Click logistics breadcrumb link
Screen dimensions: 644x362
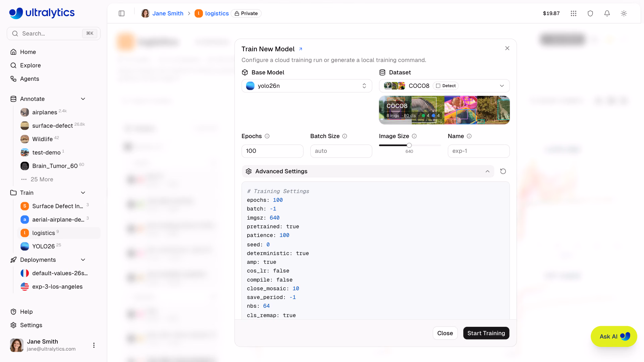tap(217, 13)
